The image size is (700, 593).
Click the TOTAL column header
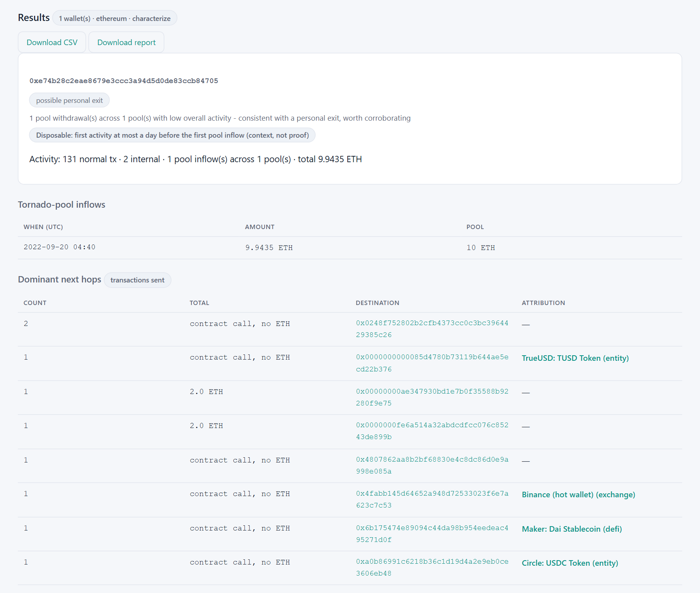(x=199, y=303)
